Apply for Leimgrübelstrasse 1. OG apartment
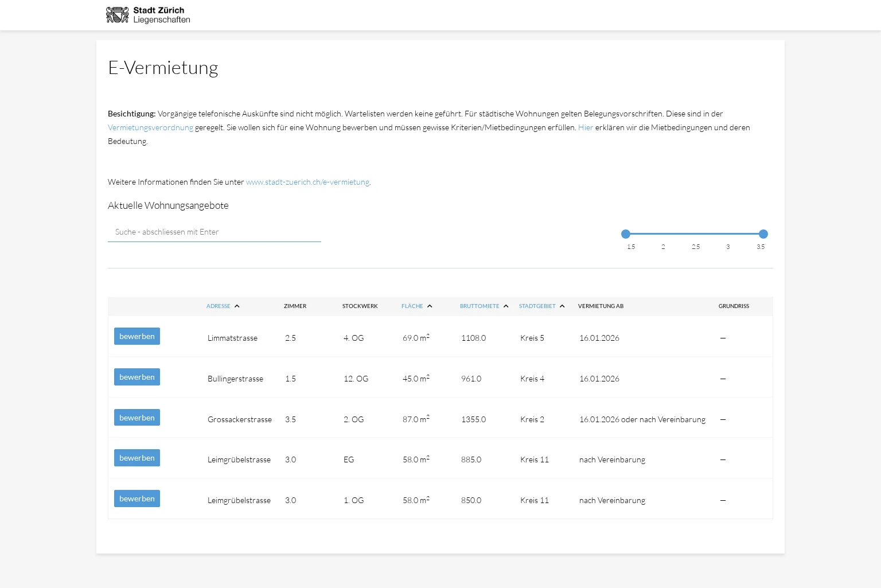The image size is (881, 588). pyautogui.click(x=137, y=499)
